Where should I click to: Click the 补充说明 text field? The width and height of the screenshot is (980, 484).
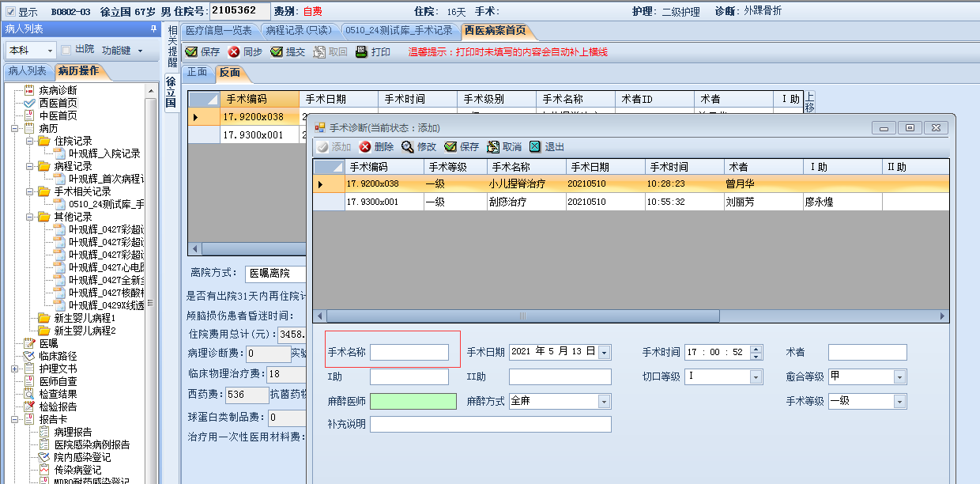tap(491, 424)
